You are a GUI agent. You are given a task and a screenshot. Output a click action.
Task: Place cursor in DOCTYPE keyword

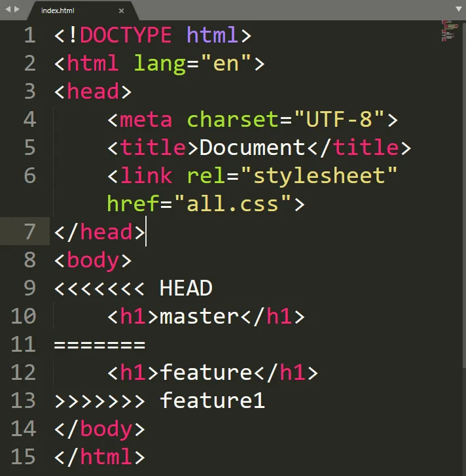(126, 35)
